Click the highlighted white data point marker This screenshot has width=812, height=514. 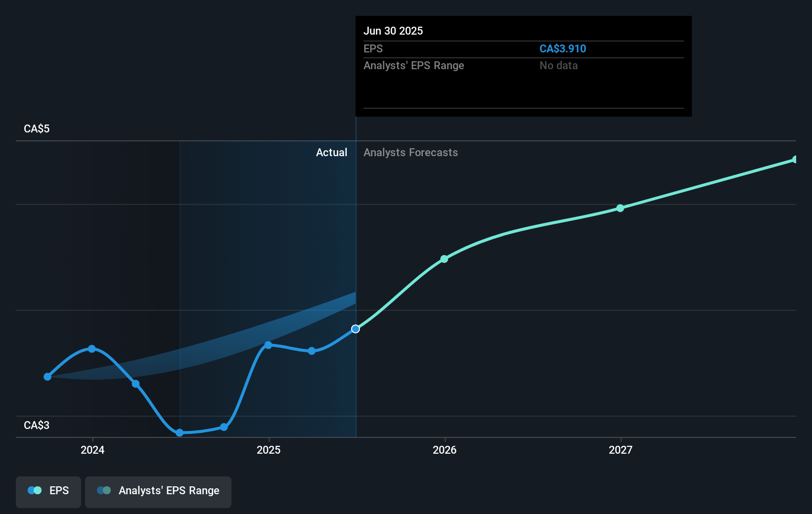(x=355, y=329)
